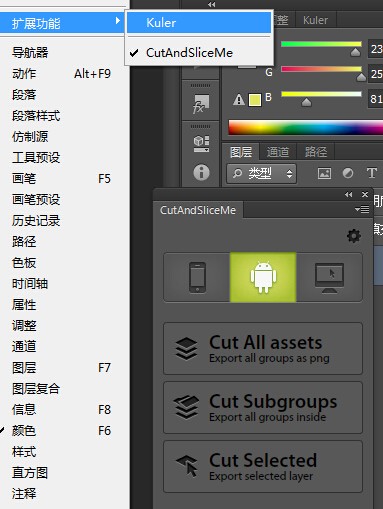The width and height of the screenshot is (383, 509).
Task: Filter layers by pixel image icon
Action: pos(324,173)
